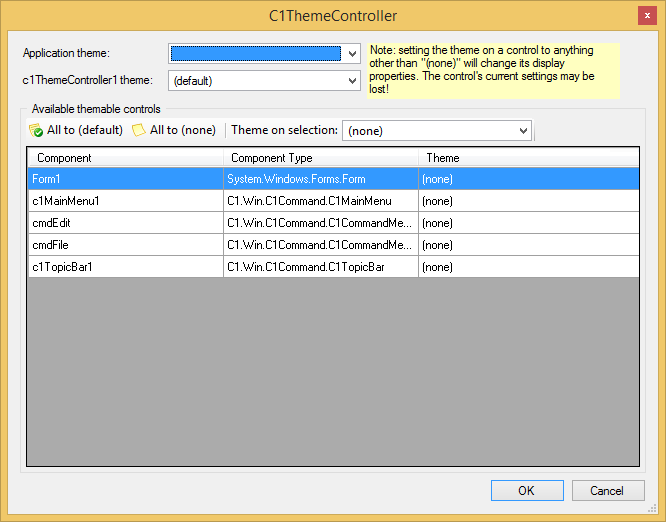
Task: Close the C1ThemeController dialog
Action: coord(648,15)
